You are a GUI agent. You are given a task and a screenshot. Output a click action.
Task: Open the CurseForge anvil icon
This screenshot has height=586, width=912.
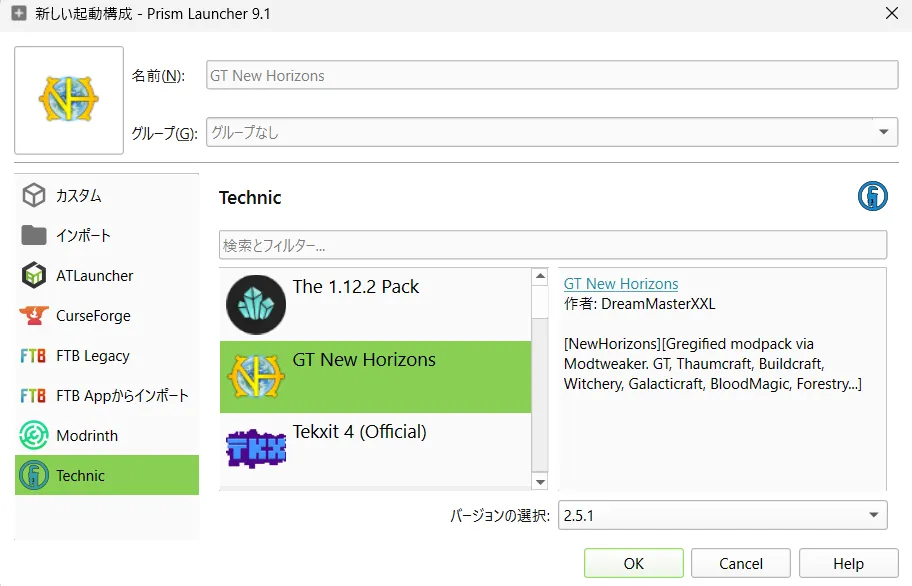(35, 316)
